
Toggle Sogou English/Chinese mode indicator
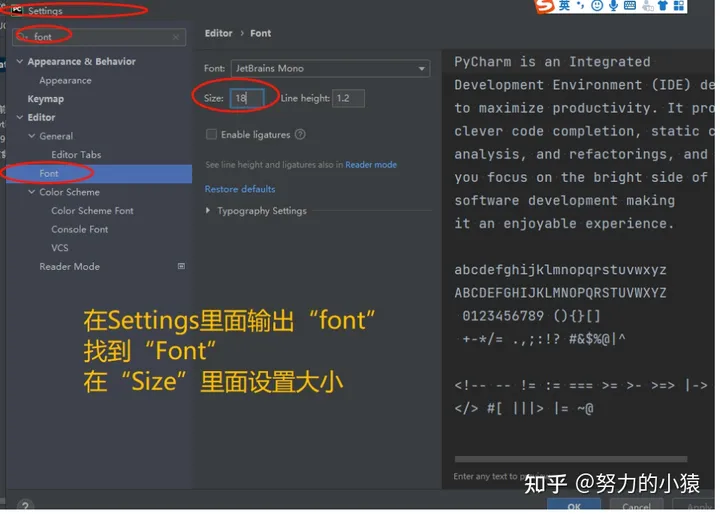pyautogui.click(x=564, y=6)
